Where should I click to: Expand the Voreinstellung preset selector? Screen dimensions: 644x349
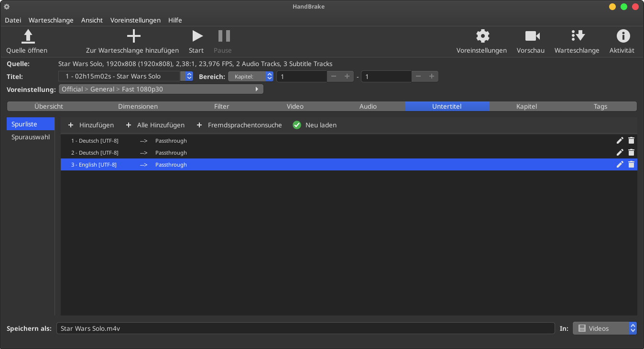(161, 89)
